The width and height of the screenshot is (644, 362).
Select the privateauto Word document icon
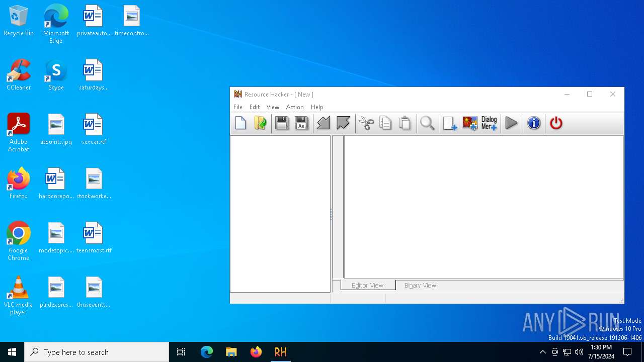pos(94,21)
